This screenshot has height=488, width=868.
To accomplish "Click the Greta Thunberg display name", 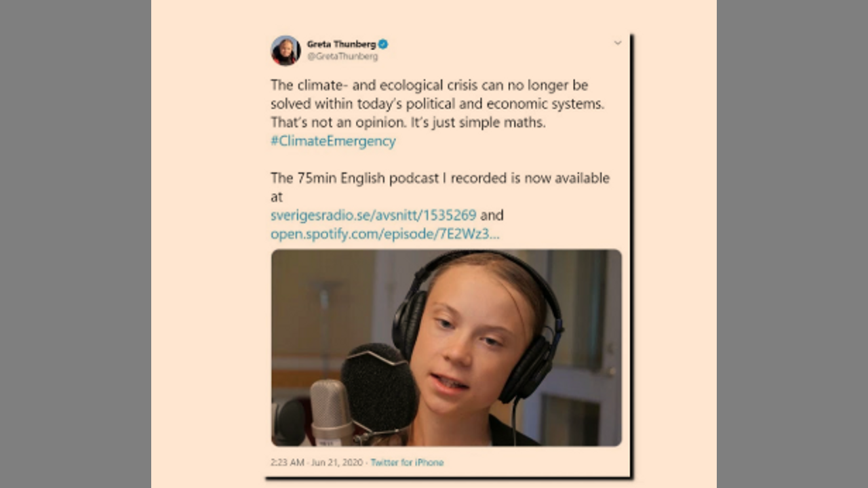I will 341,44.
